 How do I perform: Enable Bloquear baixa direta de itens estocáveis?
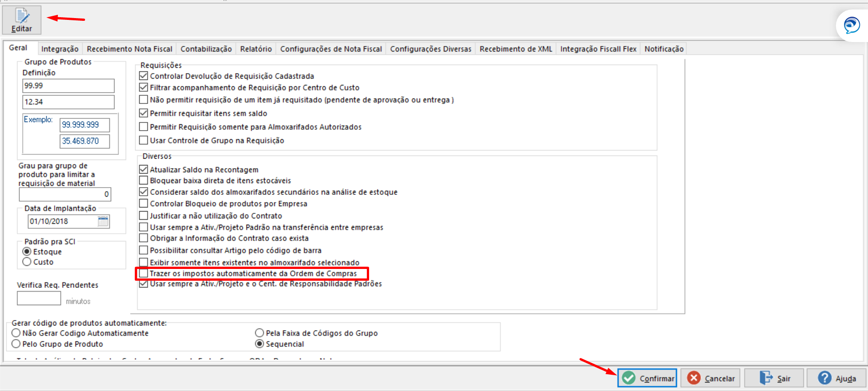(144, 180)
